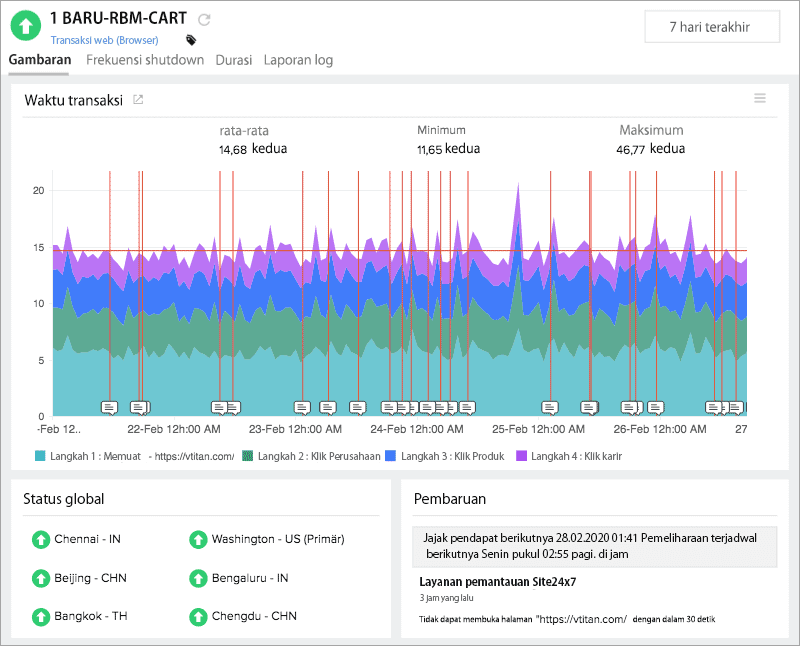
Task: Open the Durasi tab
Action: 234,60
